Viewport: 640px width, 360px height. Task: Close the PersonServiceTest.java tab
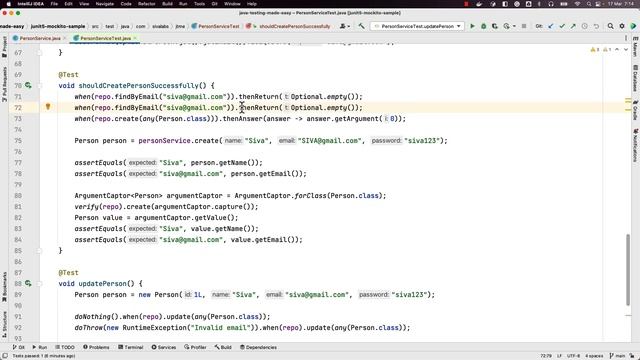[x=135, y=38]
